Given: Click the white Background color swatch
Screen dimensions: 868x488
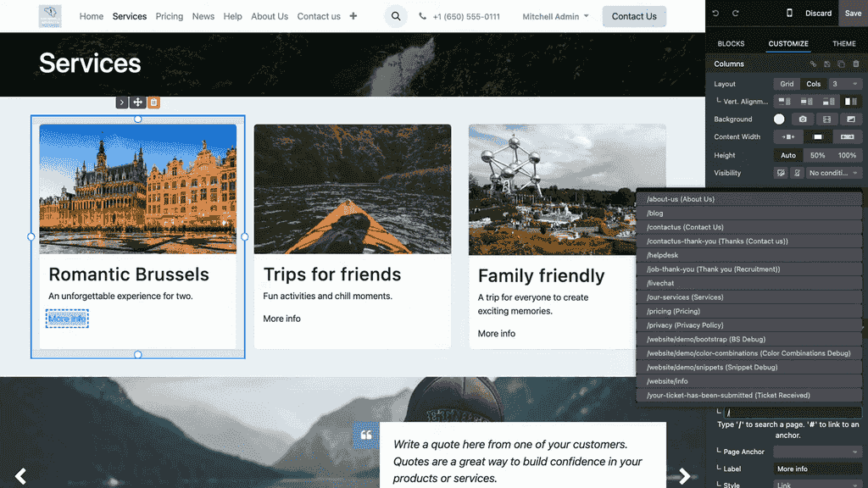Looking at the screenshot, I should click(779, 119).
